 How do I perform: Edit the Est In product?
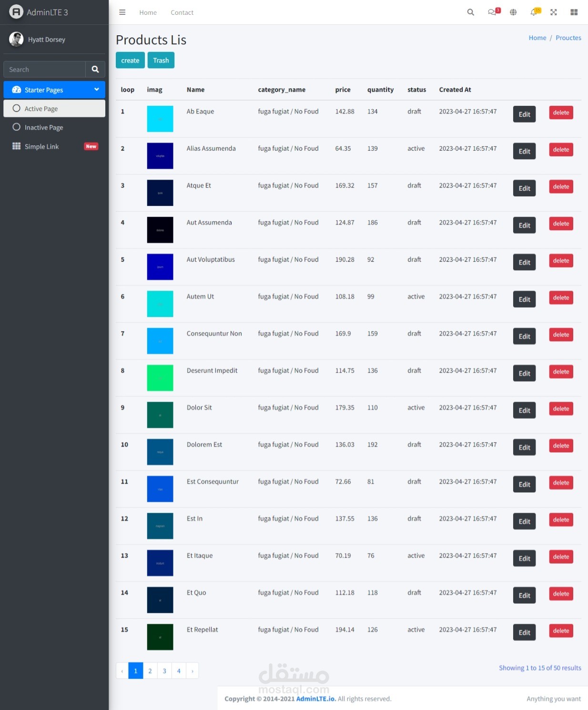(524, 521)
